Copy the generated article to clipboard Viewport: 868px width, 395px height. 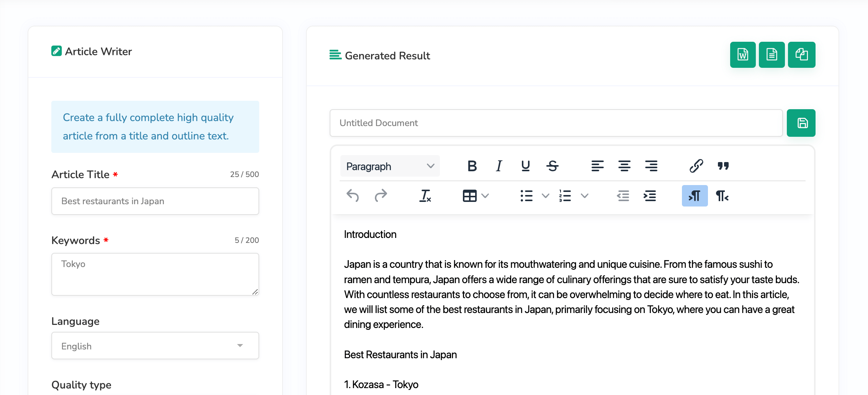point(801,55)
